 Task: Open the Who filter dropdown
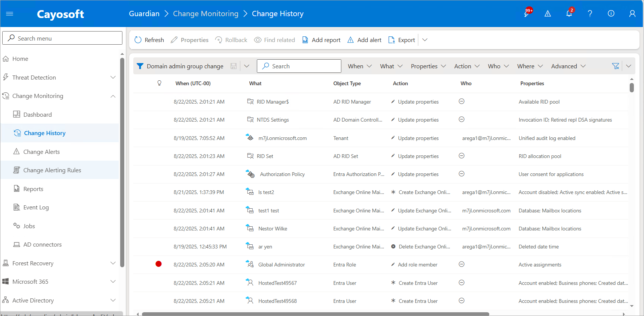pyautogui.click(x=498, y=66)
